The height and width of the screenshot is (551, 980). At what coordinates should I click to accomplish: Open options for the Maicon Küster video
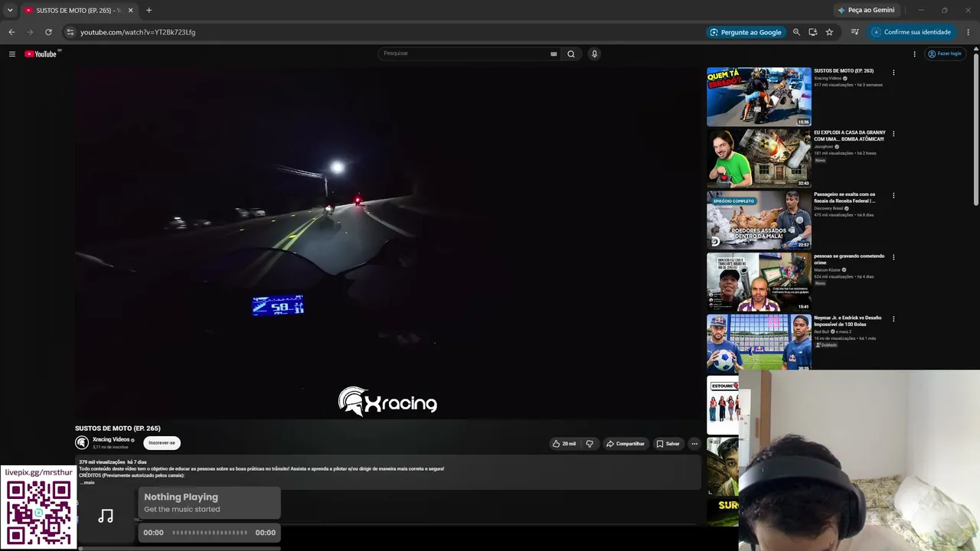(x=893, y=257)
